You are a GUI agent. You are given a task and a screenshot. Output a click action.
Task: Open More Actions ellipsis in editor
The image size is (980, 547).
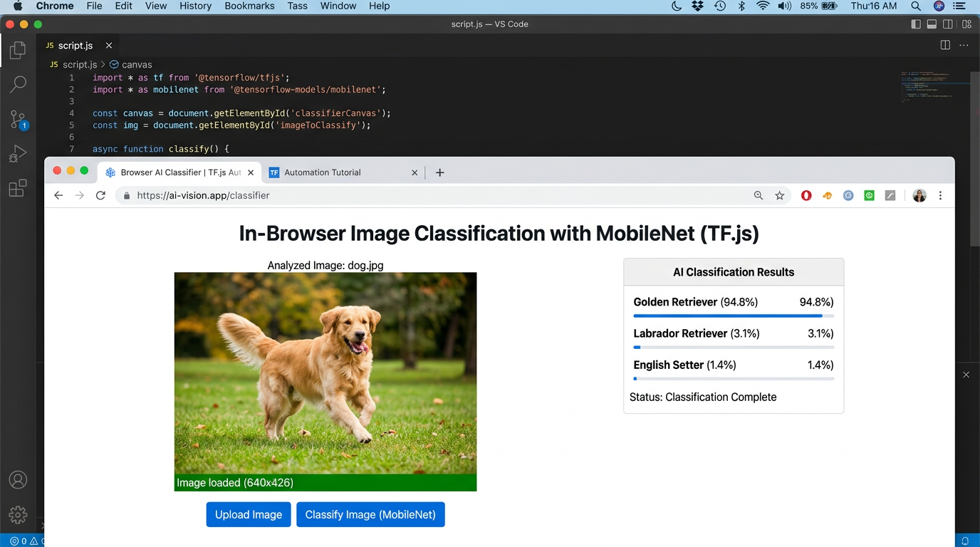[964, 45]
